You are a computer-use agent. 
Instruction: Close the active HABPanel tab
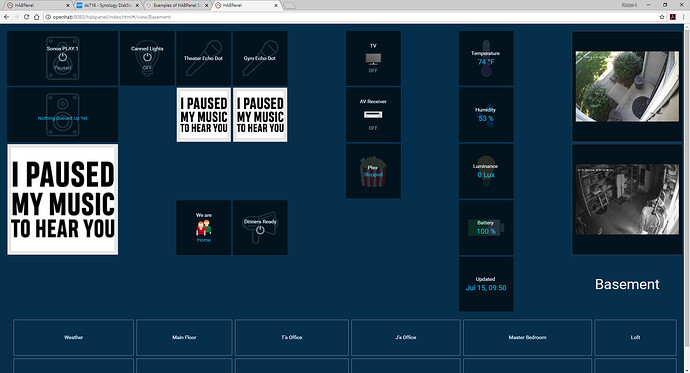coord(276,5)
